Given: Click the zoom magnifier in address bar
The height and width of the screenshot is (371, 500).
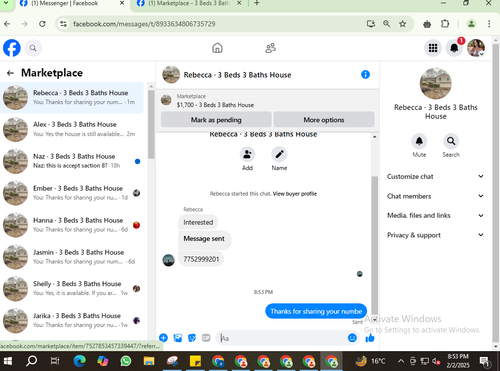Looking at the screenshot, I should coord(387,24).
